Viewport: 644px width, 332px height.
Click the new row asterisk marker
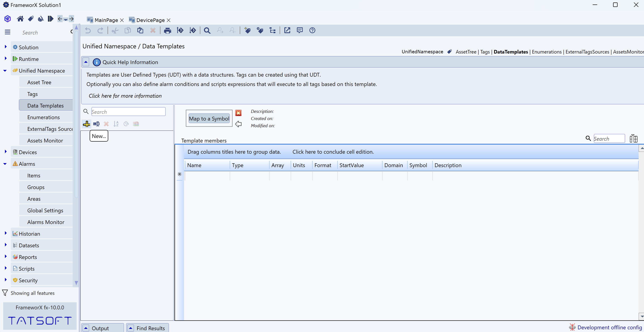179,174
